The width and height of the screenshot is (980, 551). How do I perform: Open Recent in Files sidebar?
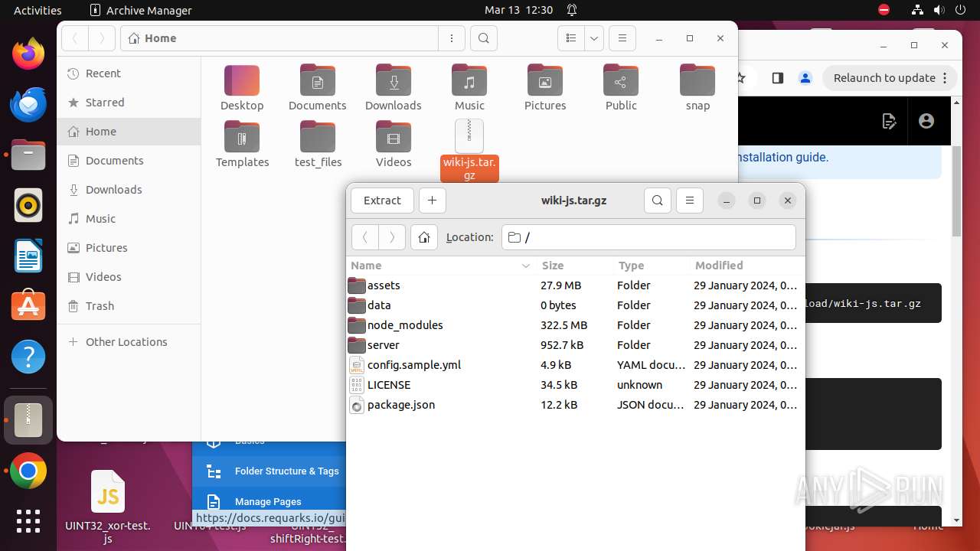[129, 73]
